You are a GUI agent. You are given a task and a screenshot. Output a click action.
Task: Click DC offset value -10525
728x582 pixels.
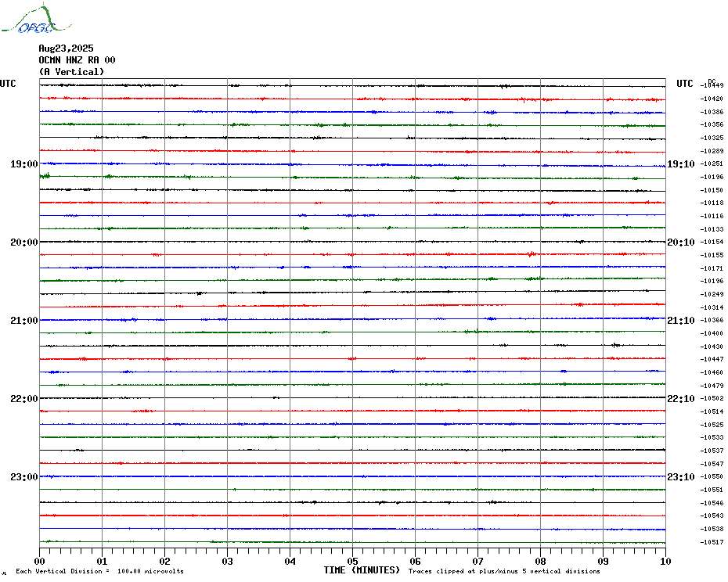click(712, 425)
